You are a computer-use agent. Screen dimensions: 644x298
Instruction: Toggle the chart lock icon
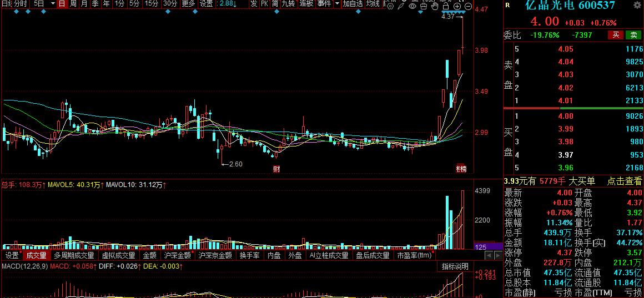click(x=446, y=6)
